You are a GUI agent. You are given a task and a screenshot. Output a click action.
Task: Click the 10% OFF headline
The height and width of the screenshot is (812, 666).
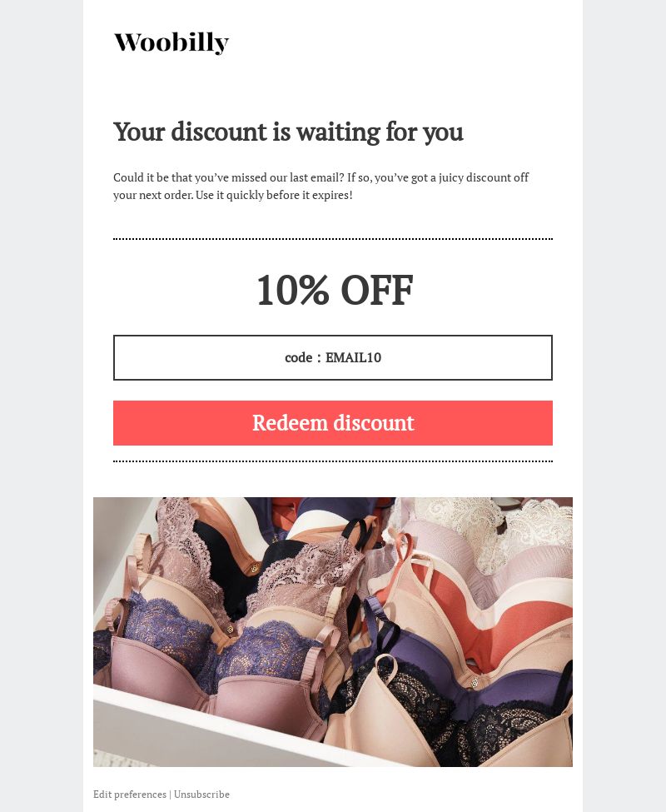pos(335,290)
